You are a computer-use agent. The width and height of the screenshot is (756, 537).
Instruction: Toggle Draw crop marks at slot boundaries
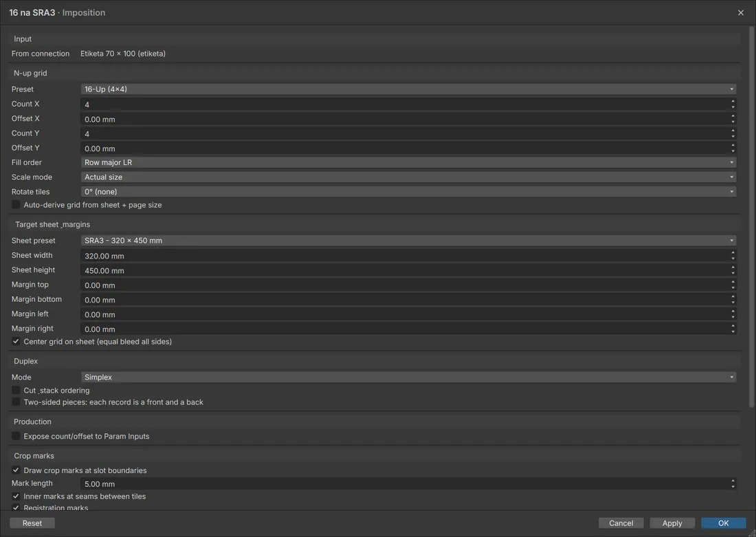pos(16,470)
